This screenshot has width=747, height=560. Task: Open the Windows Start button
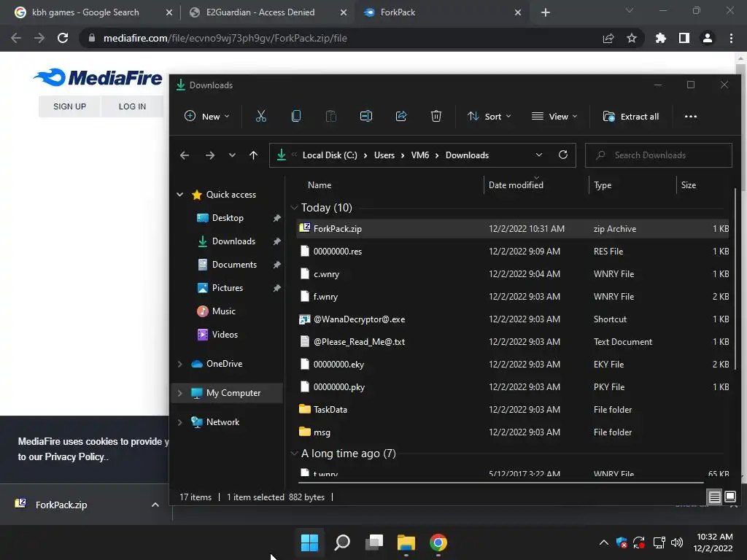[x=309, y=542]
